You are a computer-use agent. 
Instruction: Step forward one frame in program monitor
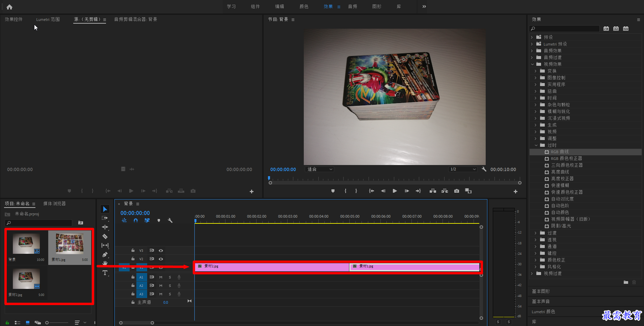coord(407,191)
